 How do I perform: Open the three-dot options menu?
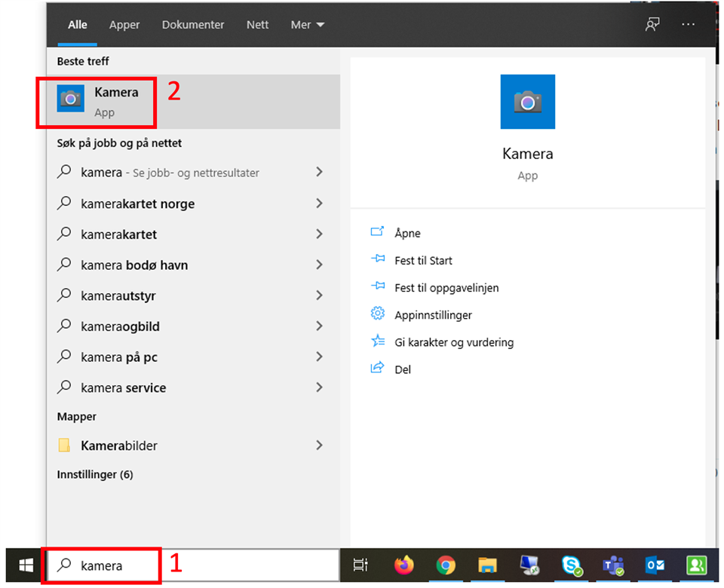pos(688,25)
